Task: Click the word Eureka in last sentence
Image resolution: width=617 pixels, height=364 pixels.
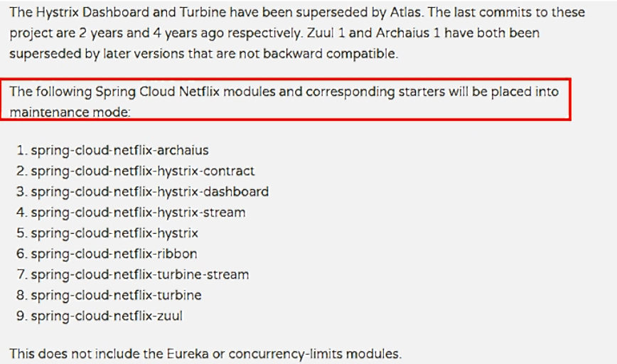Action: pos(188,354)
